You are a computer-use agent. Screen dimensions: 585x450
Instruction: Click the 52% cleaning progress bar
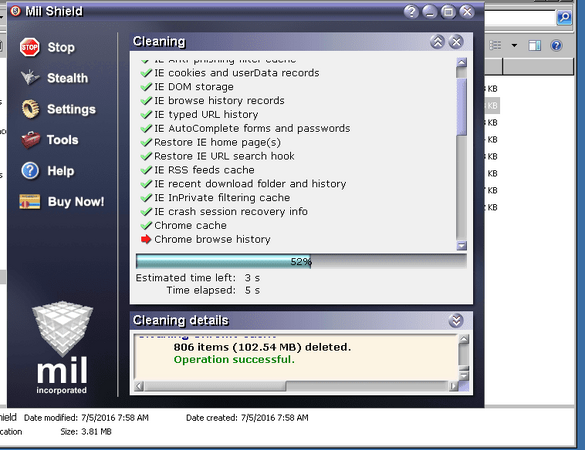(x=301, y=262)
